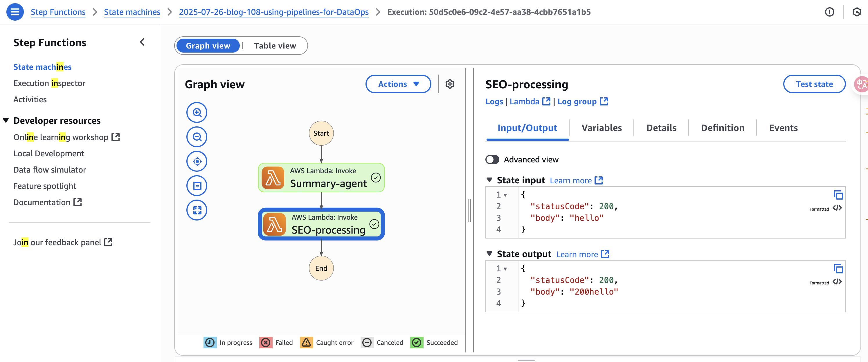This screenshot has height=362, width=868.
Task: Fold line 1 of State input JSON
Action: point(505,195)
